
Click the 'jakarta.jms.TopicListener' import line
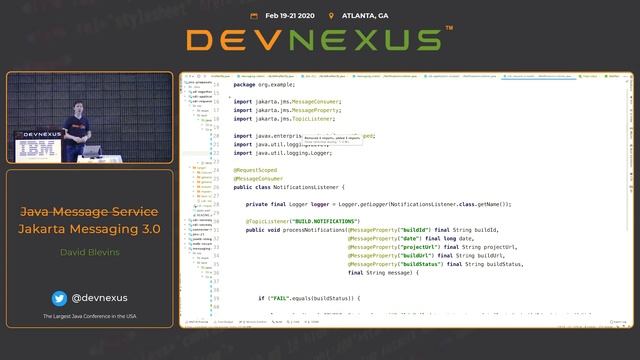pos(284,119)
